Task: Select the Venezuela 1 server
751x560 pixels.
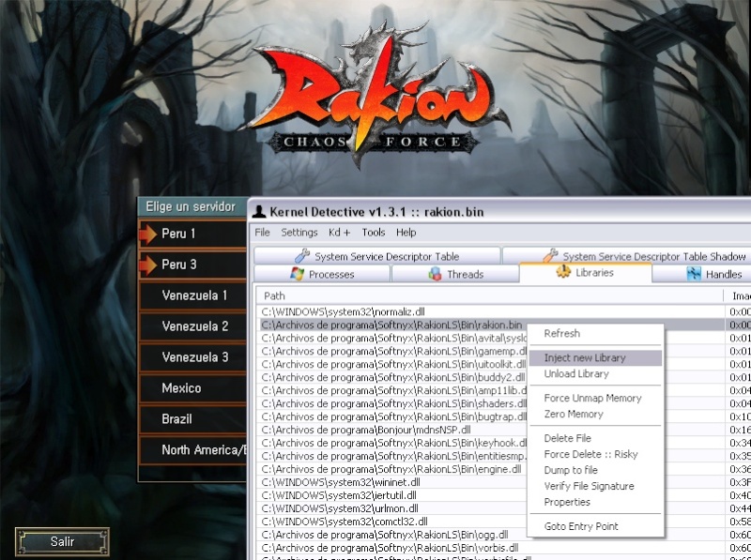Action: [x=192, y=295]
